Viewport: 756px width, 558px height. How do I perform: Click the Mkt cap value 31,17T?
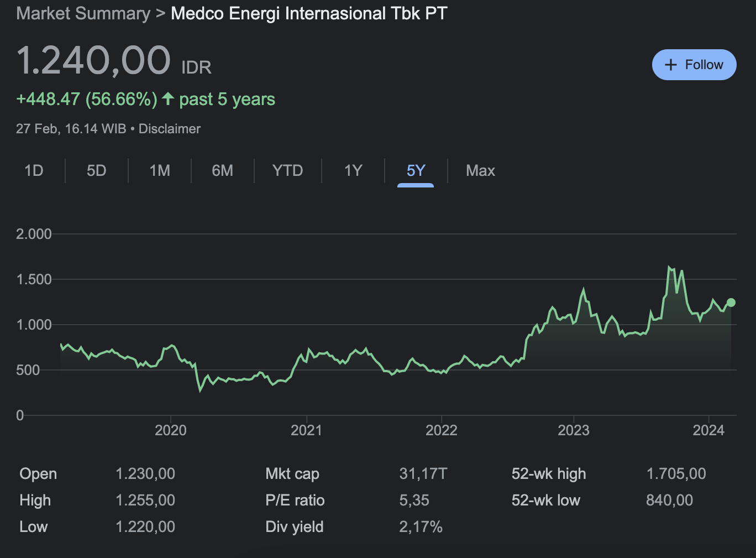(x=423, y=473)
